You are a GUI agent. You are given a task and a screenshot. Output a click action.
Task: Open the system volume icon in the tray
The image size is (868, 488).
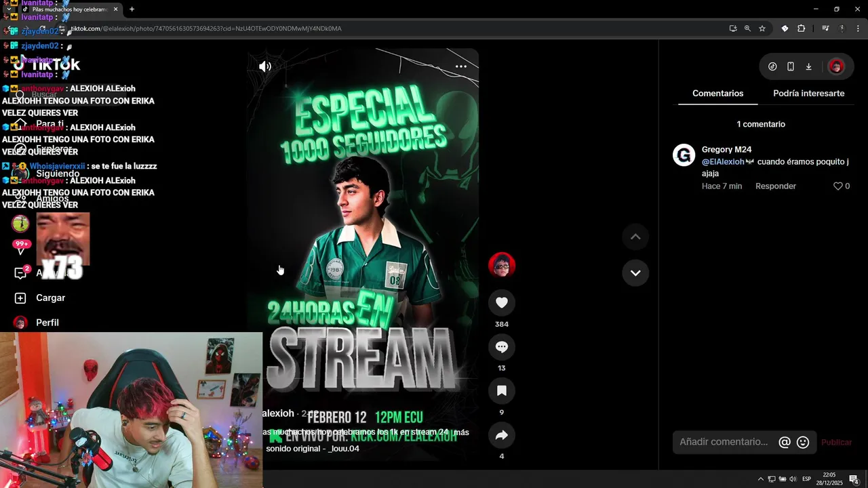point(793,479)
